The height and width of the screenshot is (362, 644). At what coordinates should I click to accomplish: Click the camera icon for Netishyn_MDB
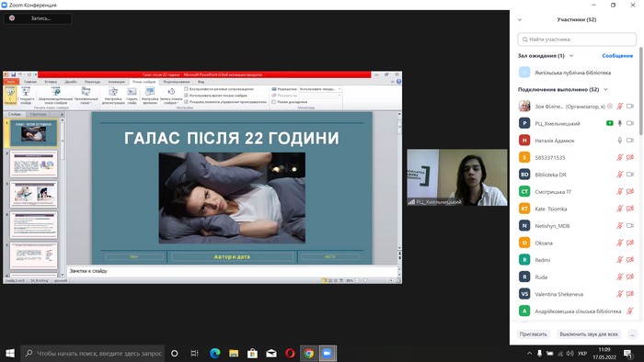coord(630,225)
